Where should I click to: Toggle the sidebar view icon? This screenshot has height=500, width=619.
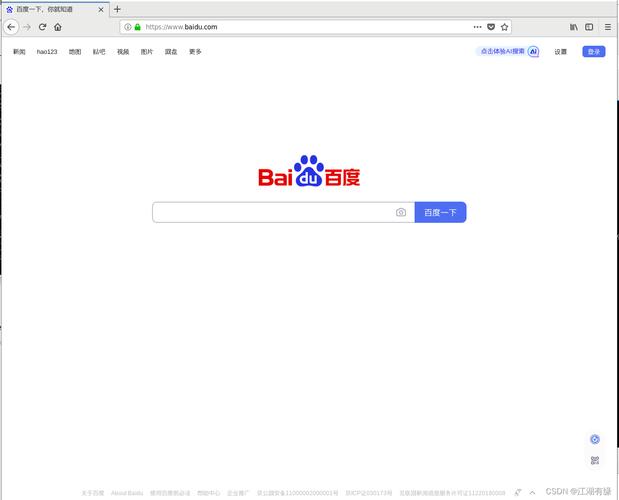[x=589, y=27]
